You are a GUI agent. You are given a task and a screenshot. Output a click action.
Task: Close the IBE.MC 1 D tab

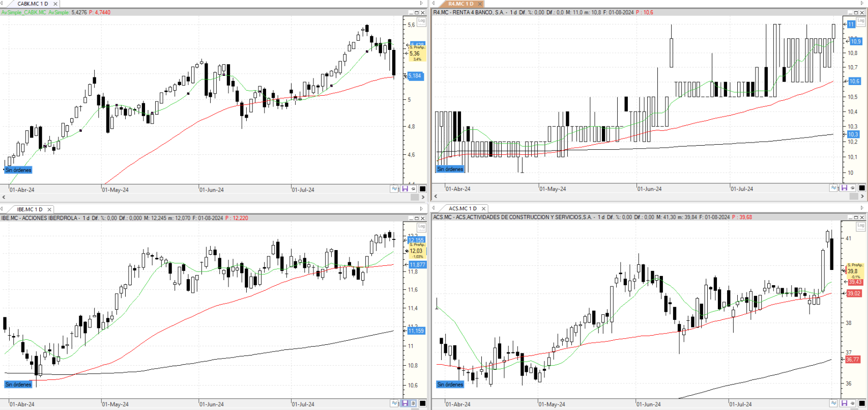49,209
